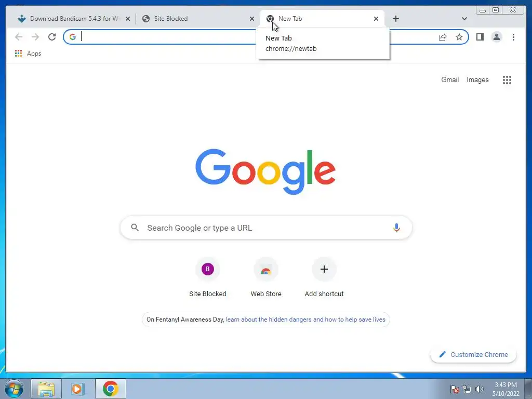Image resolution: width=532 pixels, height=399 pixels.
Task: Select the New Tab tab
Action: 322,19
